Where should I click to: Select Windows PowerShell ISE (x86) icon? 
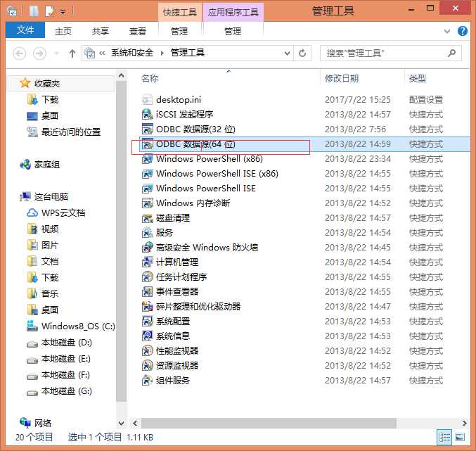pos(147,173)
